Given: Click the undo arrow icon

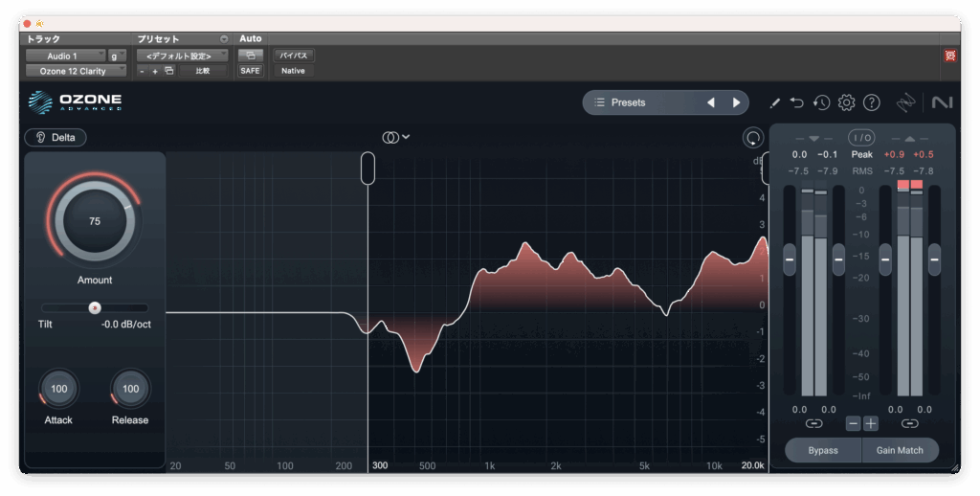Looking at the screenshot, I should 797,102.
